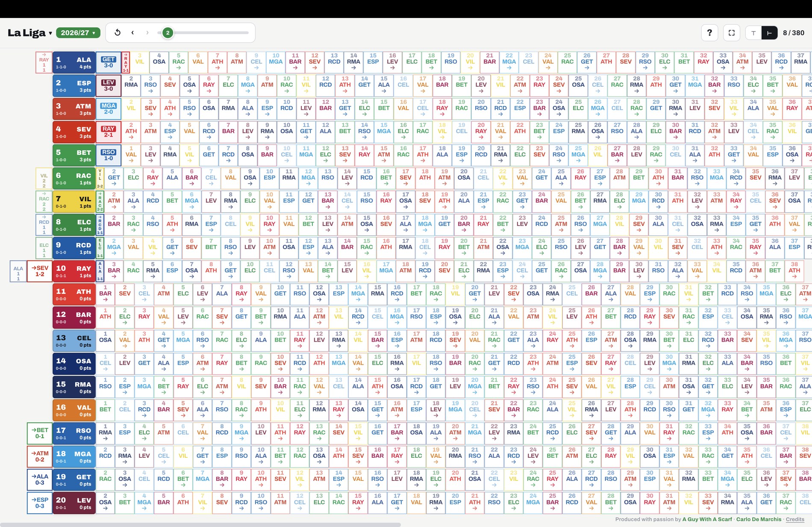
Task: Open A Guy With A Scarf link
Action: 707,519
